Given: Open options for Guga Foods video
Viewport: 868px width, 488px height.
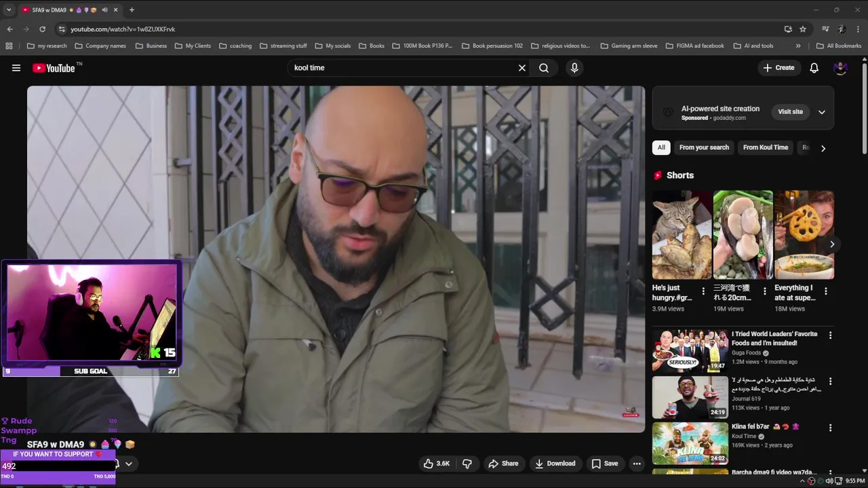Looking at the screenshot, I should tap(830, 335).
